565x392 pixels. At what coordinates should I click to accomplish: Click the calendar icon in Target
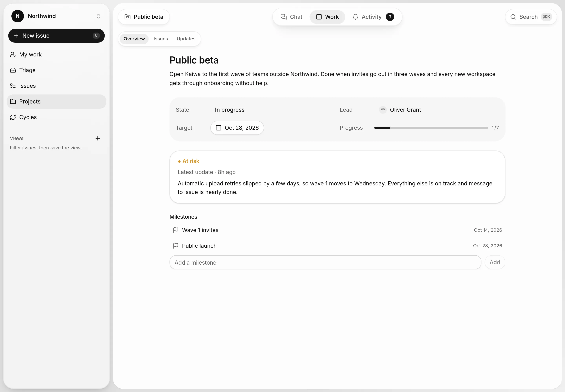point(219,128)
